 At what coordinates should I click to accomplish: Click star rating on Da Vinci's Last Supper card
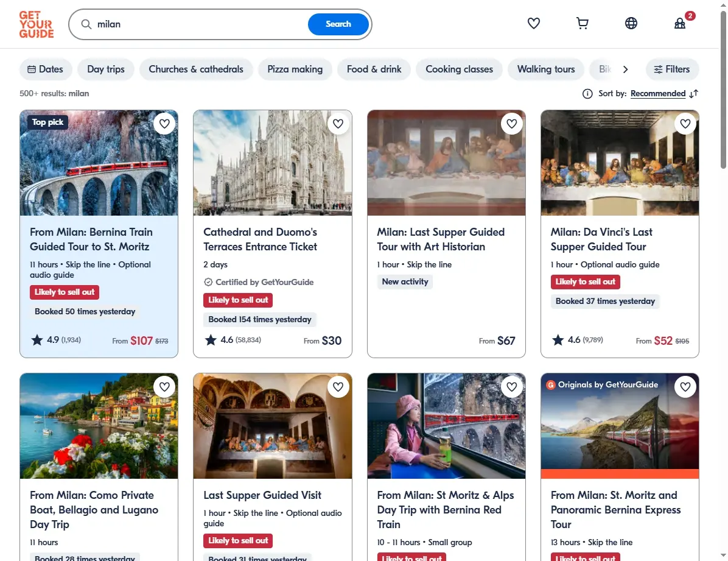pos(578,340)
